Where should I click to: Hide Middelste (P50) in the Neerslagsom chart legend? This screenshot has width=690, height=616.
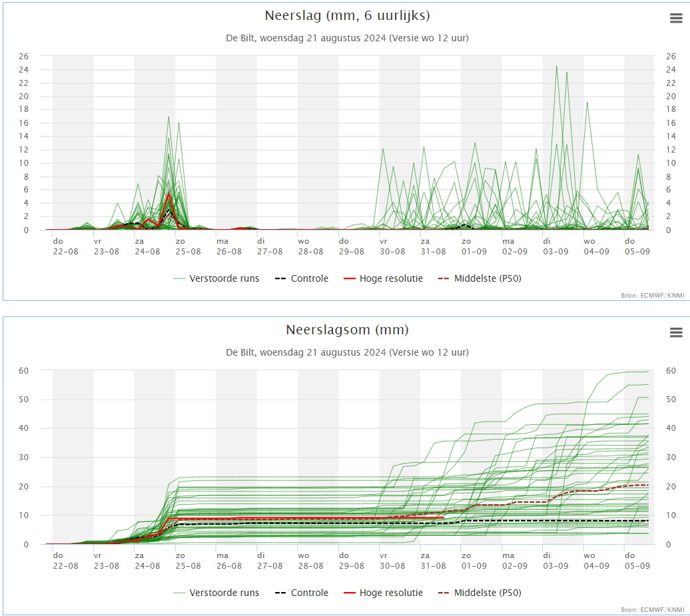487,593
